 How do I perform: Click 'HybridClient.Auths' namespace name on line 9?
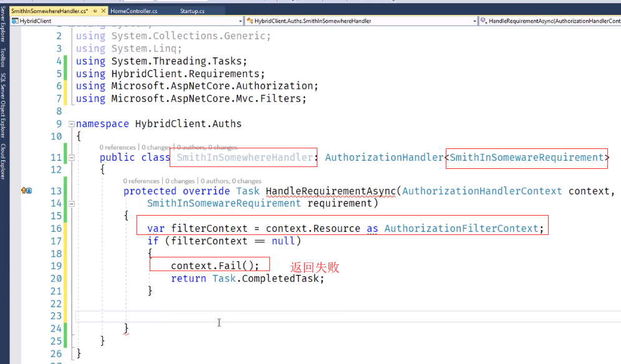tap(188, 124)
